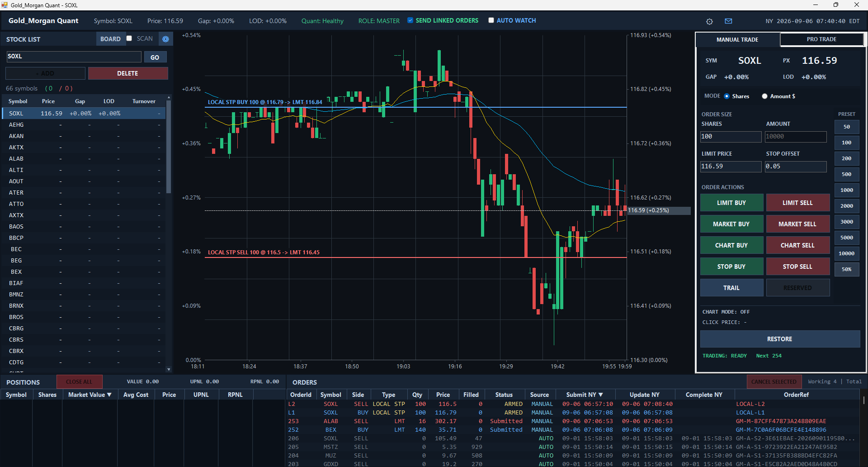Select order 252 BEX row
Screen dimensions: 868x467
point(573,430)
